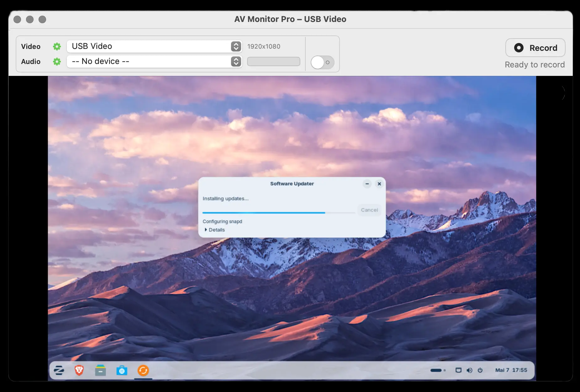Open the Files manager from the taskbar

pyautogui.click(x=100, y=370)
